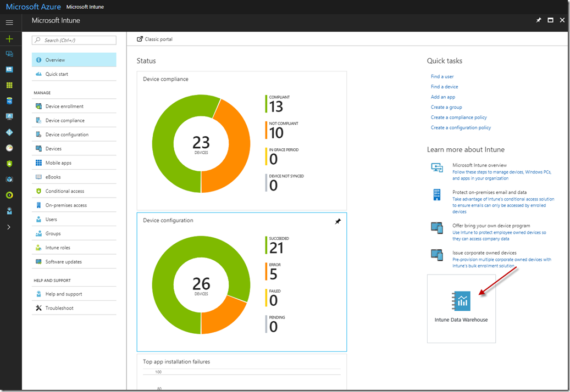Click the Conditional access shield icon

pyautogui.click(x=38, y=191)
